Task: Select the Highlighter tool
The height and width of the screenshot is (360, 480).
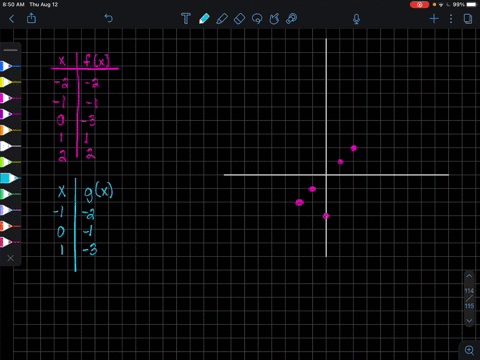Action: (x=222, y=19)
